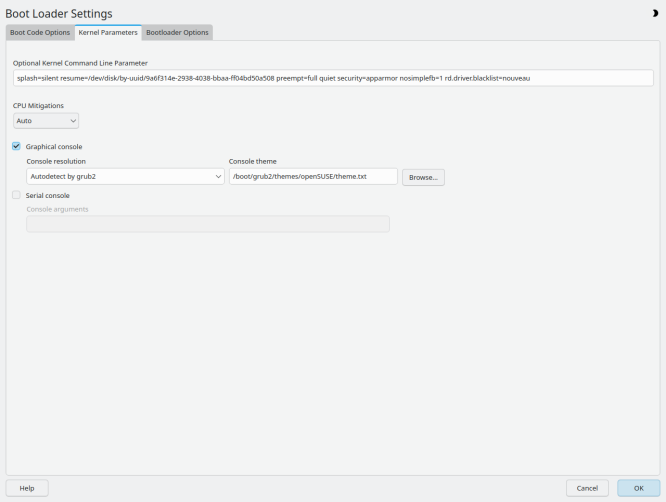Screen dimensions: 666x502
Task: Open the CPU Mitigations dropdown
Action: point(45,121)
